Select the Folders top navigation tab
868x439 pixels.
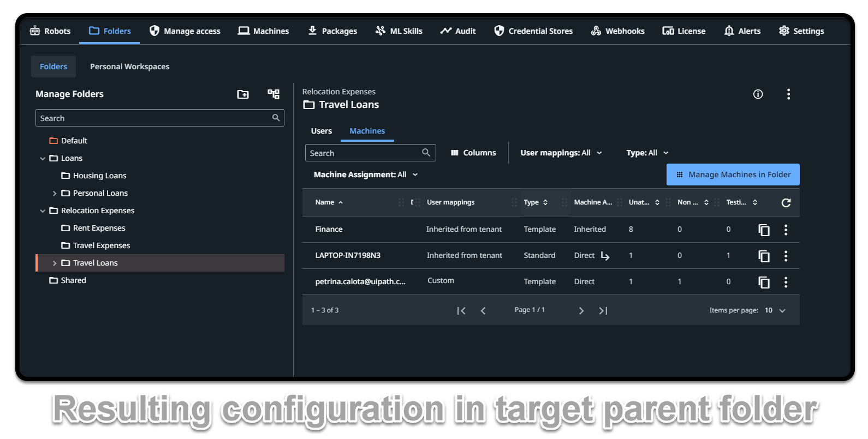110,31
